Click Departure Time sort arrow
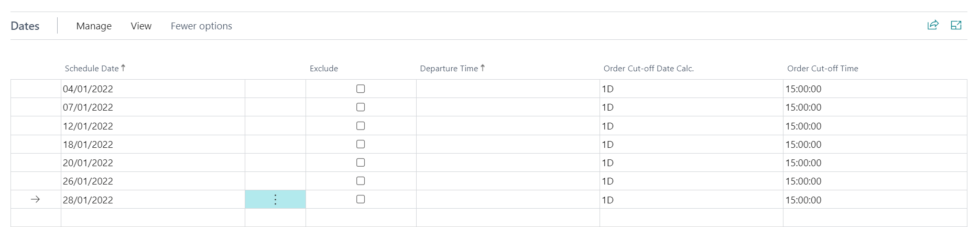This screenshot has width=980, height=227. 483,68
